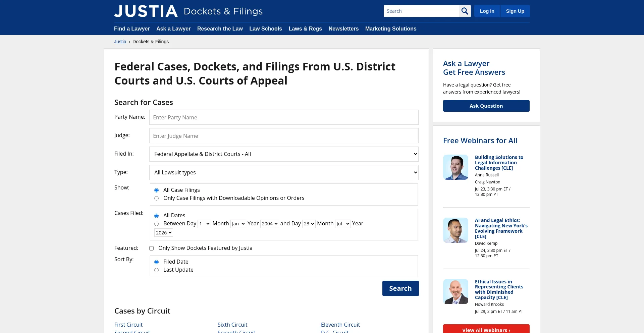This screenshot has width=644, height=333.
Task: Click the Ask Question button
Action: [486, 106]
